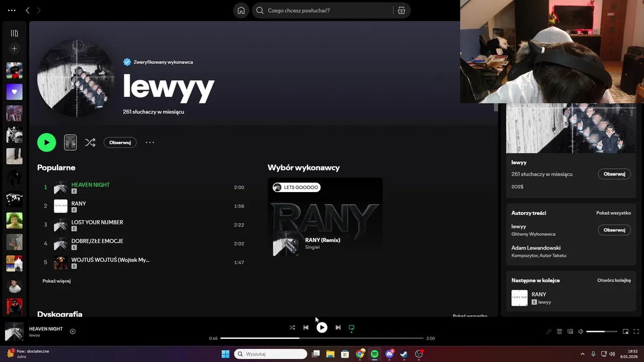Open the Home page via house icon
The image size is (644, 362).
(242, 10)
